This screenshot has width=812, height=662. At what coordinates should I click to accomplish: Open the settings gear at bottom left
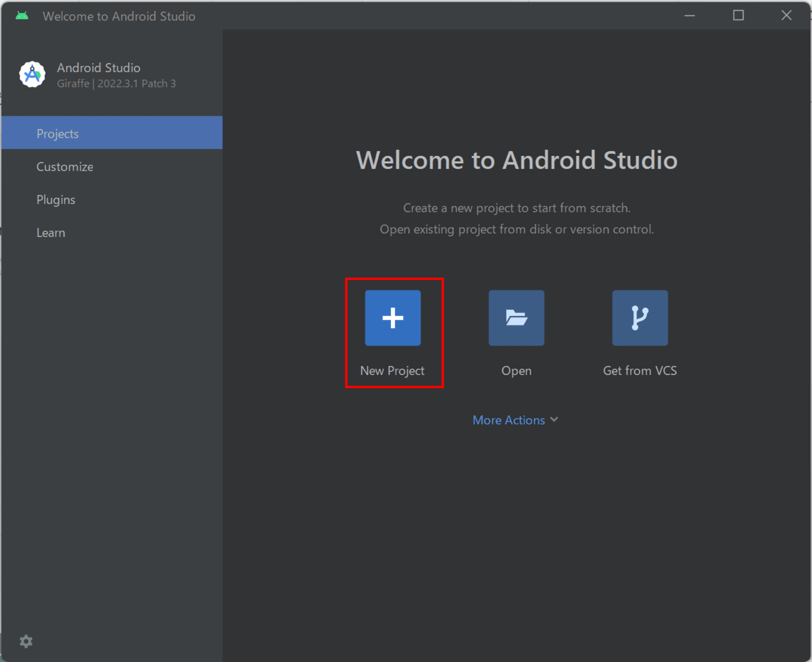[26, 641]
